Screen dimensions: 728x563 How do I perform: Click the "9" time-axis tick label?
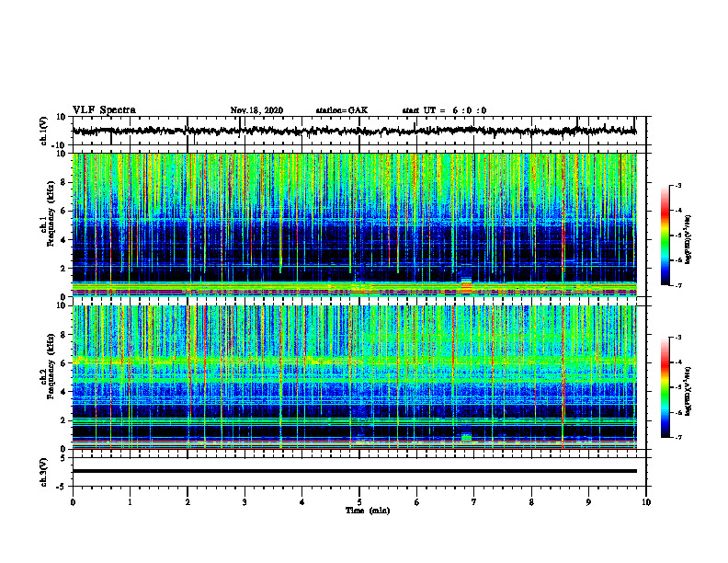click(588, 502)
